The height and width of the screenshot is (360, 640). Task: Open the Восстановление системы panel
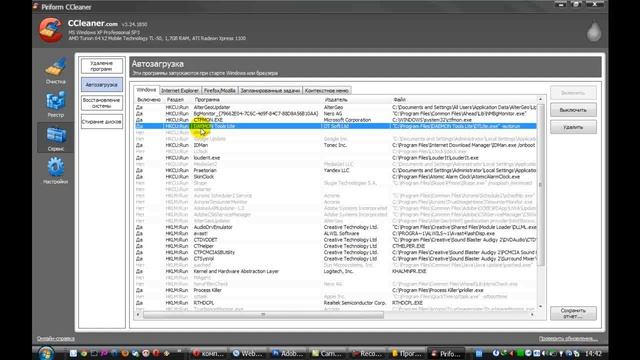tap(102, 103)
